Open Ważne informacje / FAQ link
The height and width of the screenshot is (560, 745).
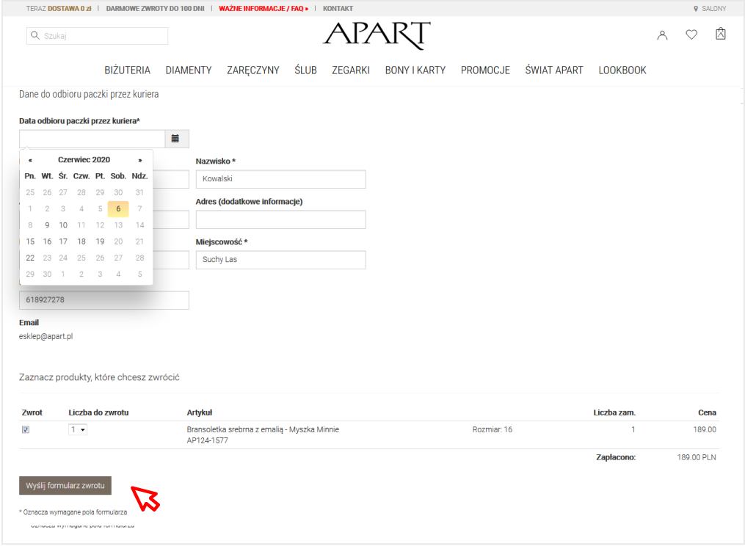[264, 9]
